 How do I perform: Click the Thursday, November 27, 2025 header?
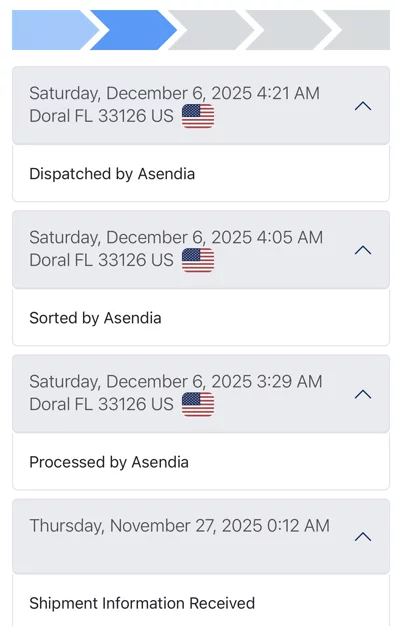[x=180, y=526]
